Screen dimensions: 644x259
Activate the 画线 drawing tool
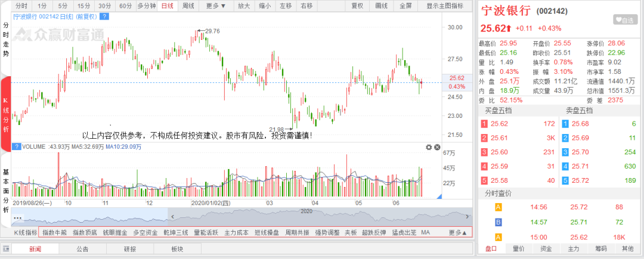point(382,6)
